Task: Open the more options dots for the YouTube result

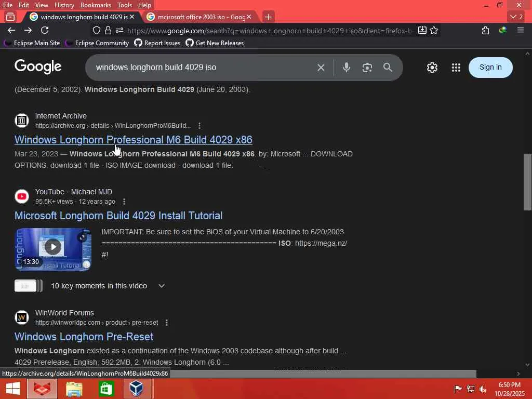Action: (124, 202)
